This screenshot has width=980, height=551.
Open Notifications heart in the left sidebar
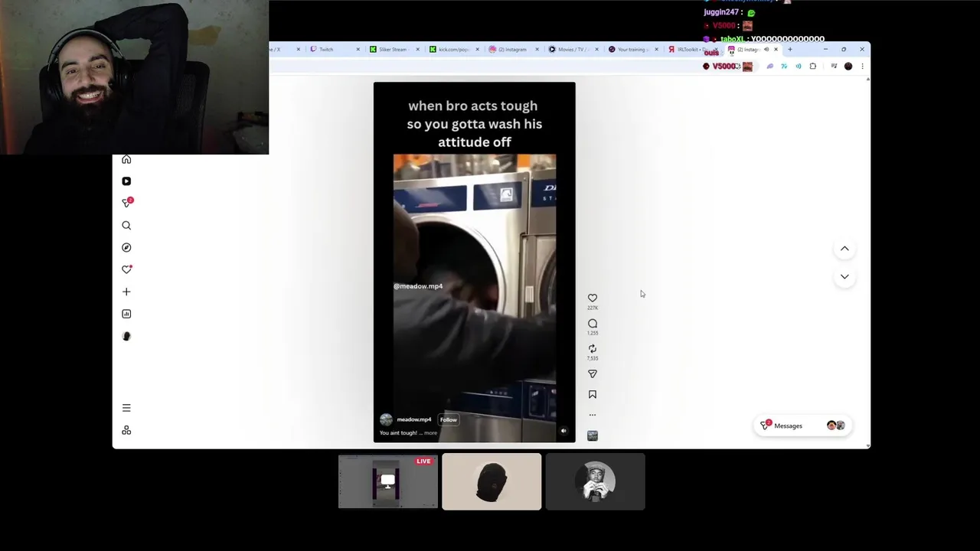pyautogui.click(x=126, y=269)
